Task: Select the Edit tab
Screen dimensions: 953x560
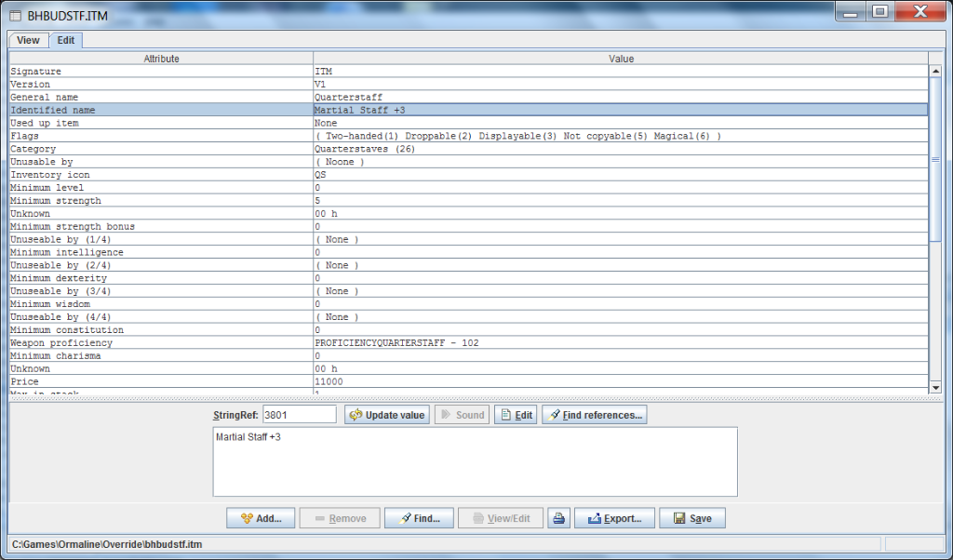Action: point(65,40)
